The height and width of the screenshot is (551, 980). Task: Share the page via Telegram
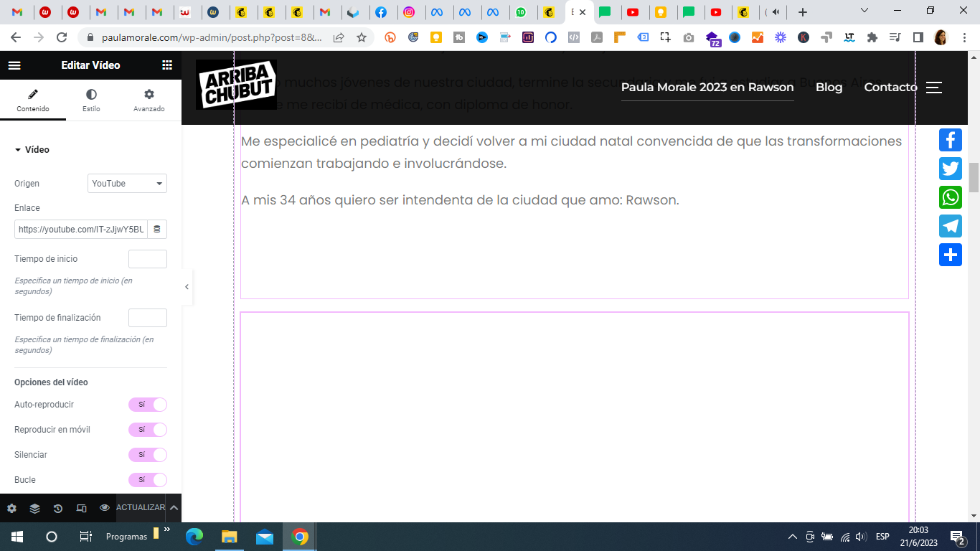click(x=951, y=226)
